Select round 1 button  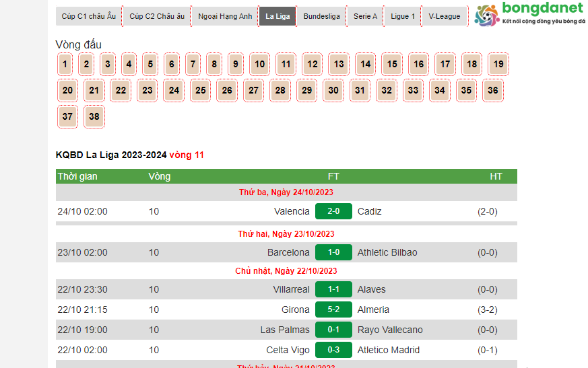coord(65,65)
